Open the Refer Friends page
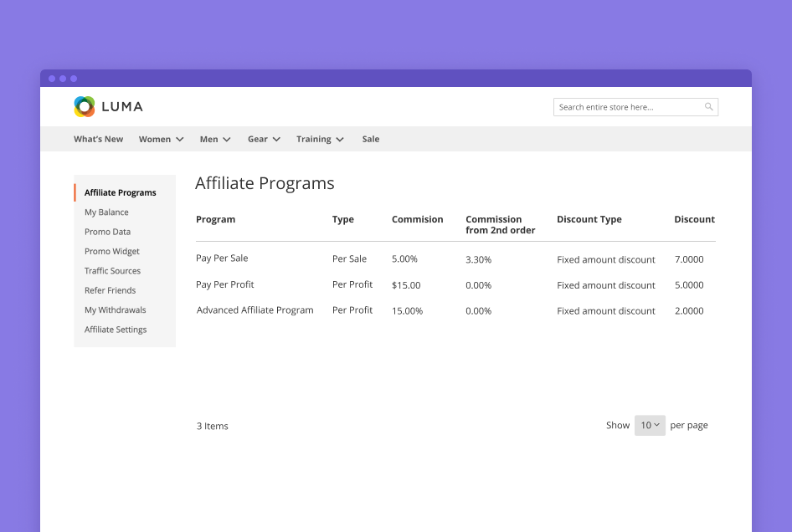The image size is (792, 532). click(110, 290)
